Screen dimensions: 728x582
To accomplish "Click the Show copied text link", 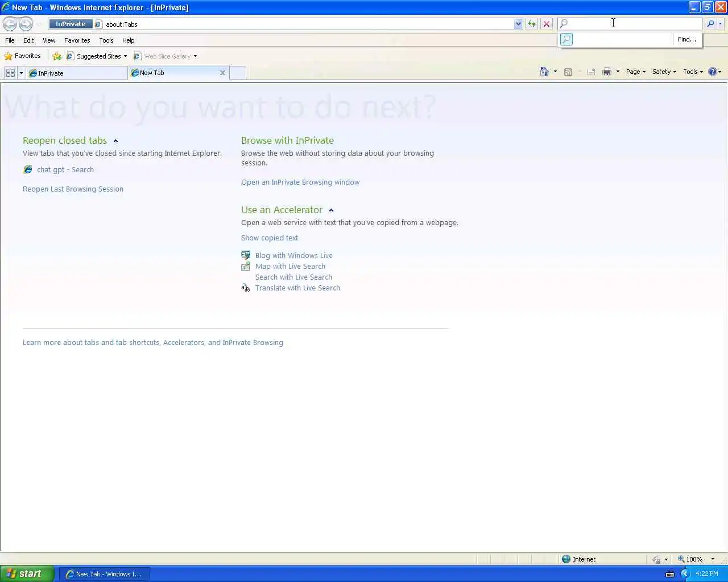I will click(x=270, y=238).
